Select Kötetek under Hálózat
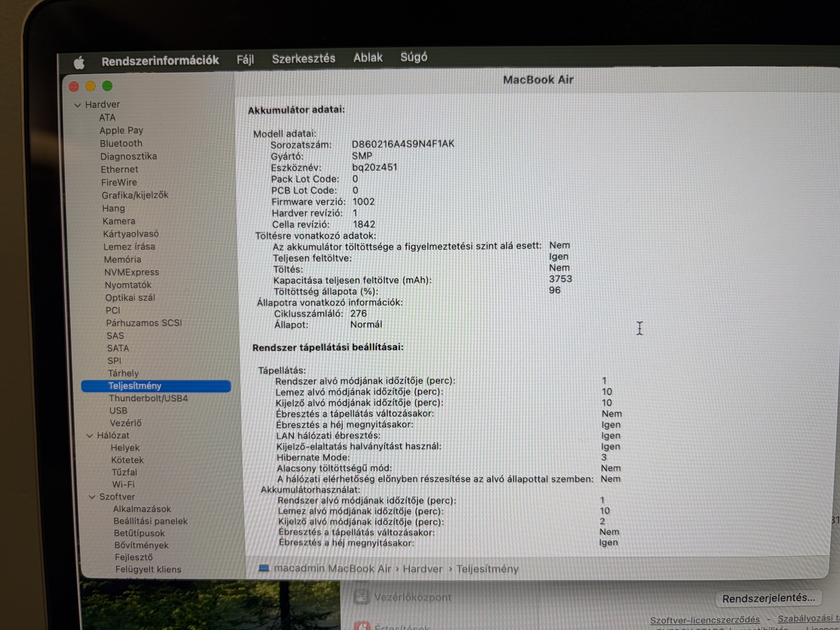This screenshot has height=630, width=840. (x=128, y=460)
